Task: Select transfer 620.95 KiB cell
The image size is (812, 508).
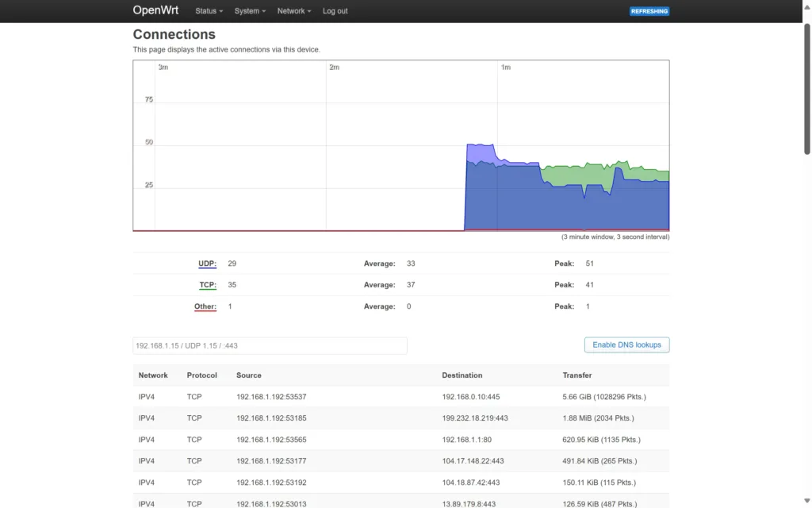Action: (601, 440)
